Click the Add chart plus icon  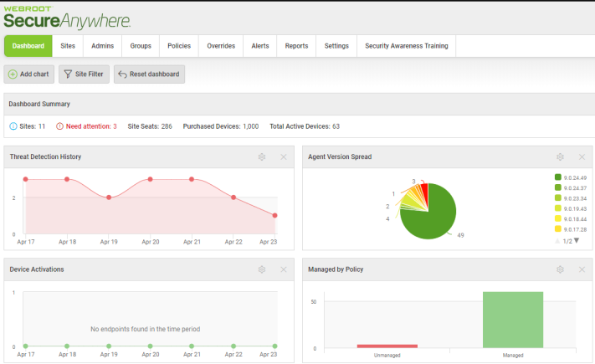13,74
